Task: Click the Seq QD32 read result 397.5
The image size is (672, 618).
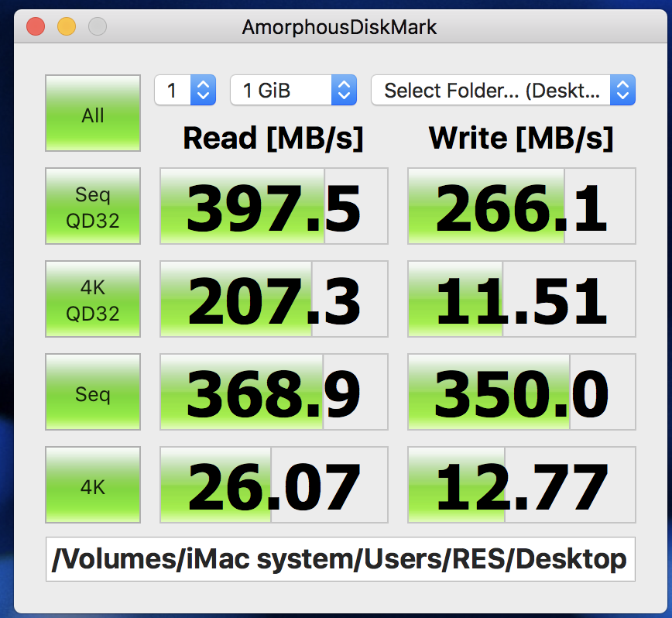Action: pyautogui.click(x=274, y=206)
